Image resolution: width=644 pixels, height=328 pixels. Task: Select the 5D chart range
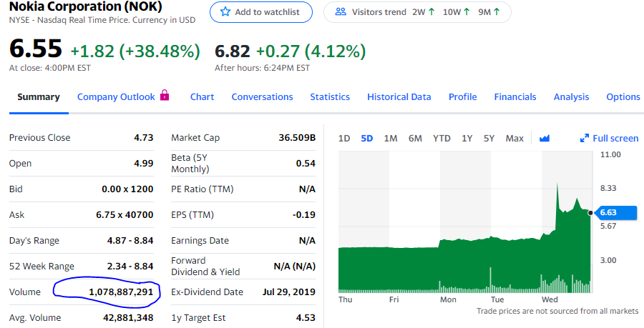click(367, 138)
